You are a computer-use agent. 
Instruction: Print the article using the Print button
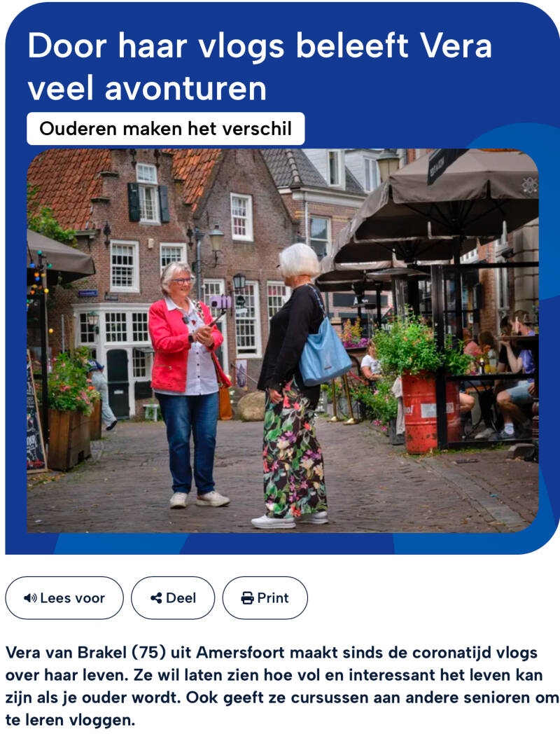point(265,598)
